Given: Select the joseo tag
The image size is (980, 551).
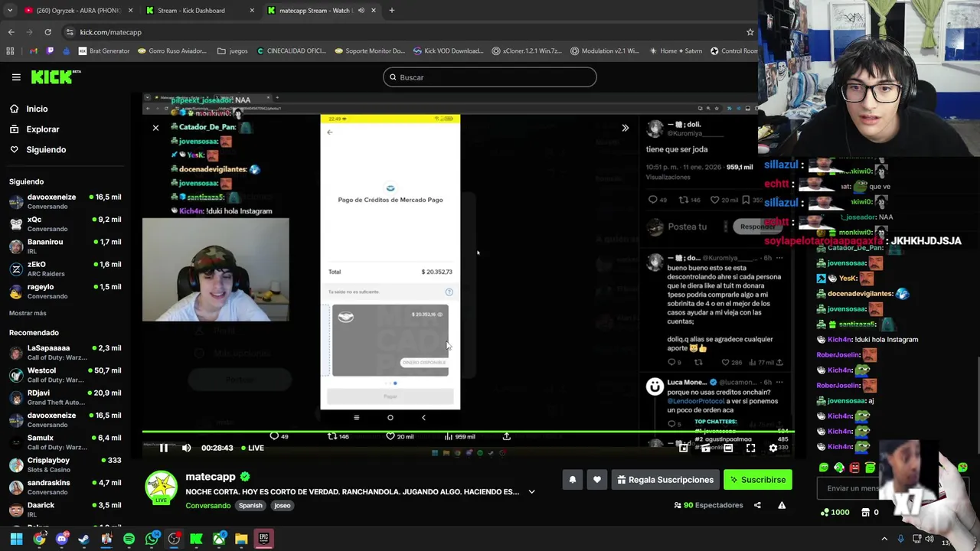Looking at the screenshot, I should 283,505.
